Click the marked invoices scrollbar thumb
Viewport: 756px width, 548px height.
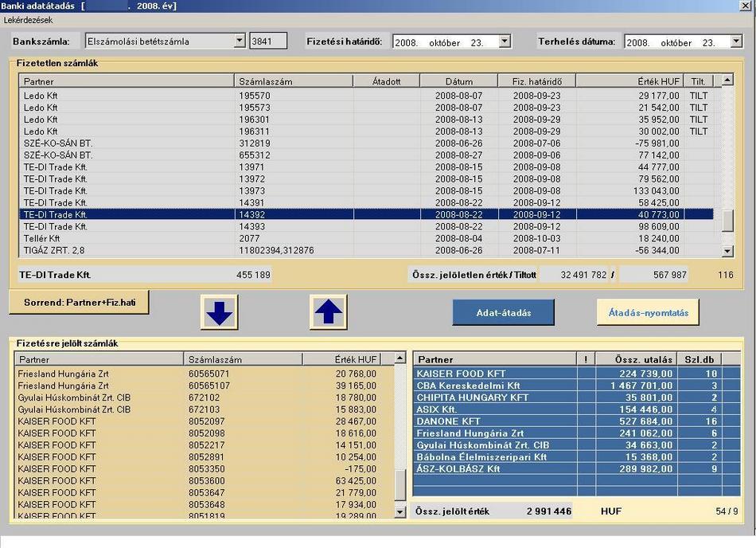pos(400,485)
